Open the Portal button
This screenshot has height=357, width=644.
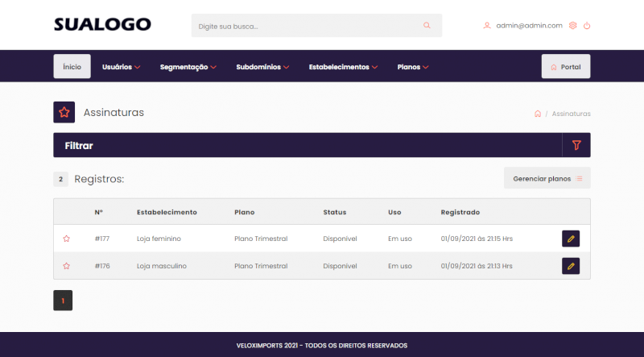point(565,67)
